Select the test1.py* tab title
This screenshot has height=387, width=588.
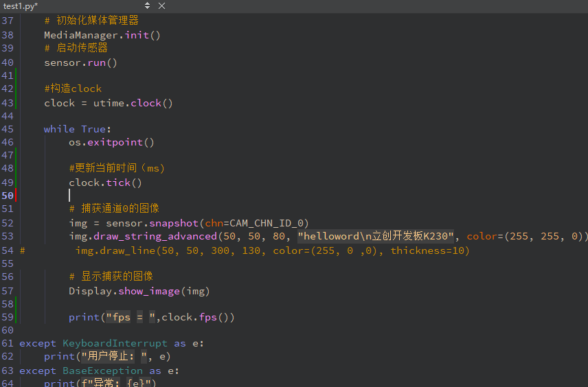coord(20,6)
